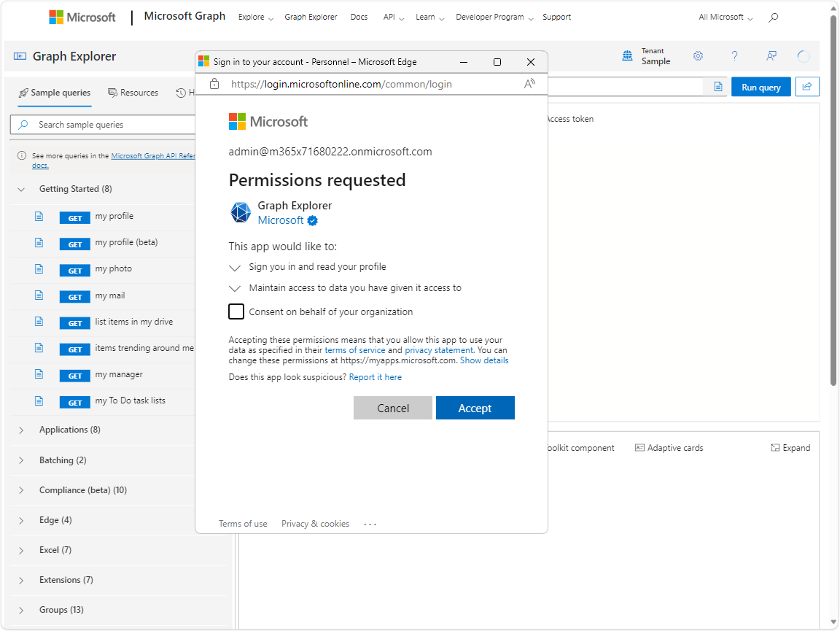The image size is (840, 631).
Task: Open the terms of service link
Action: click(x=354, y=350)
